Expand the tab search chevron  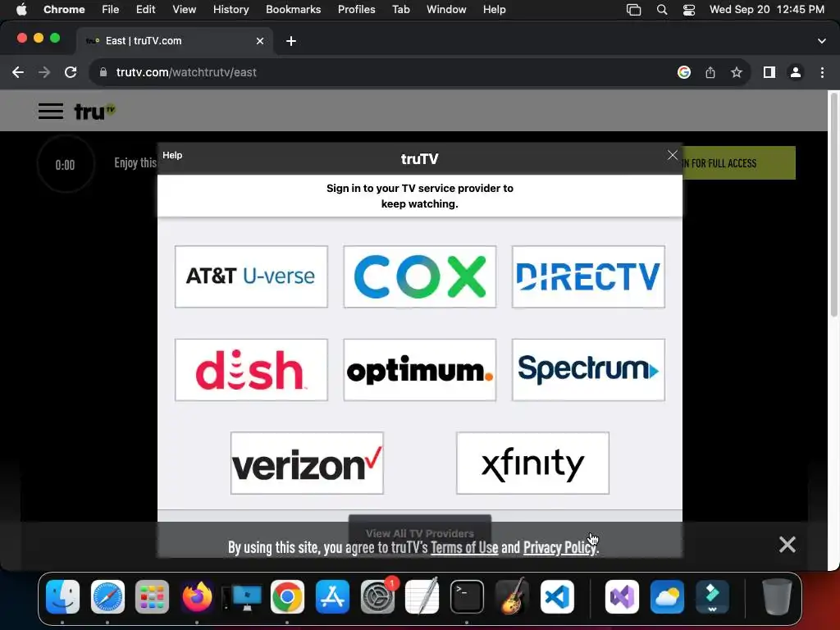click(x=822, y=41)
